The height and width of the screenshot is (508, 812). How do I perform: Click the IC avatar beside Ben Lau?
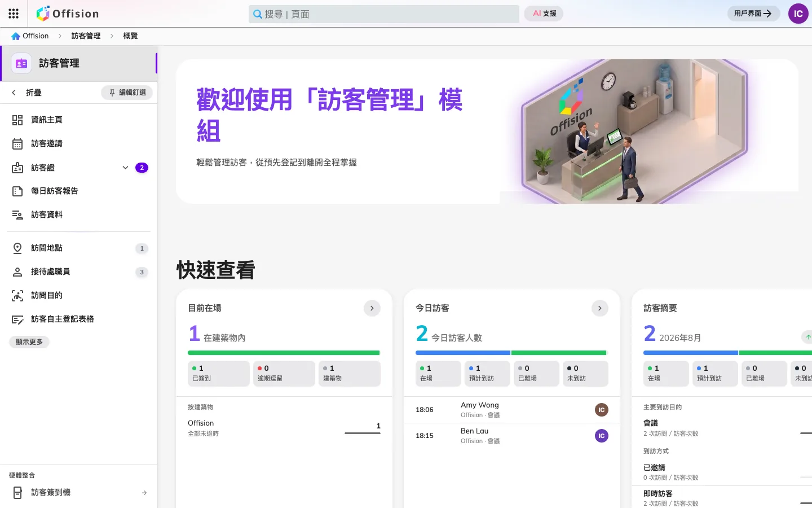pos(602,436)
